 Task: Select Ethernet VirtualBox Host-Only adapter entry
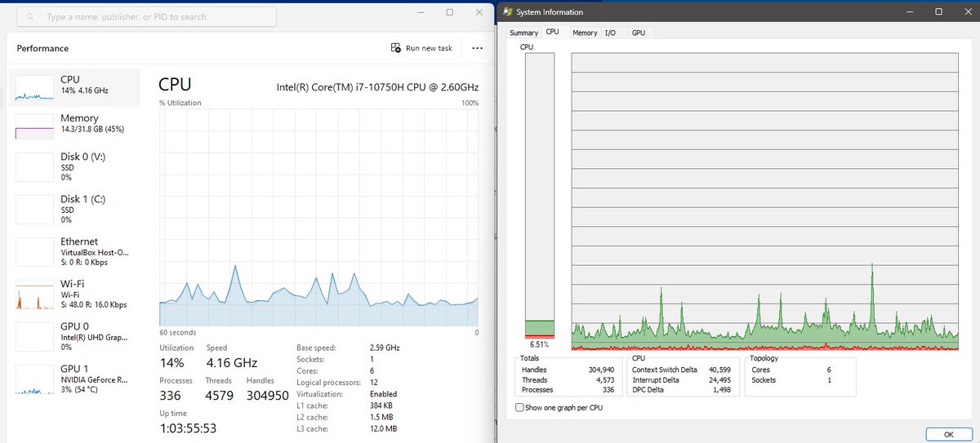[x=74, y=251]
